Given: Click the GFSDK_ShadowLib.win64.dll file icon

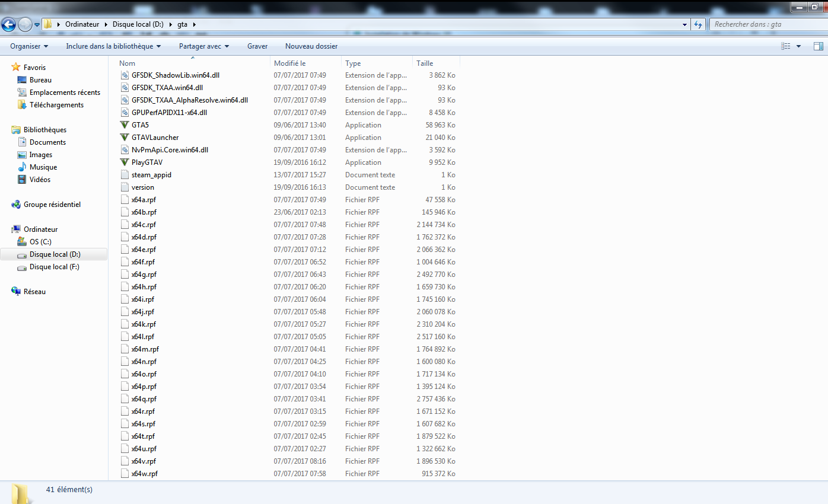Looking at the screenshot, I should tap(125, 75).
